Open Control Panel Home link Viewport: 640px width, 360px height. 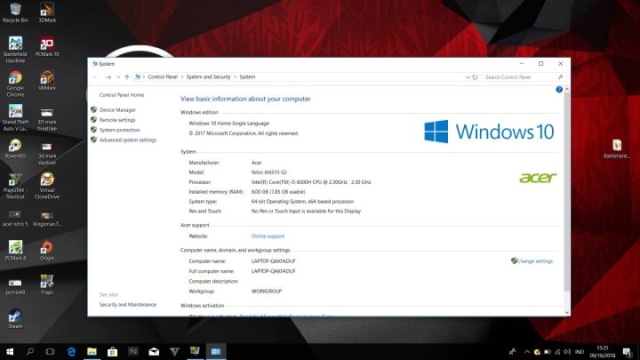[122, 95]
